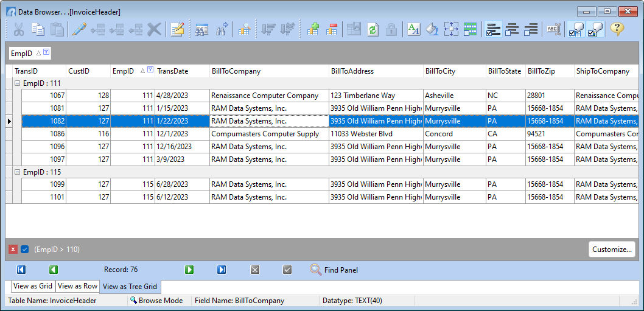Click the gray checkmark accept edit button

(287, 270)
